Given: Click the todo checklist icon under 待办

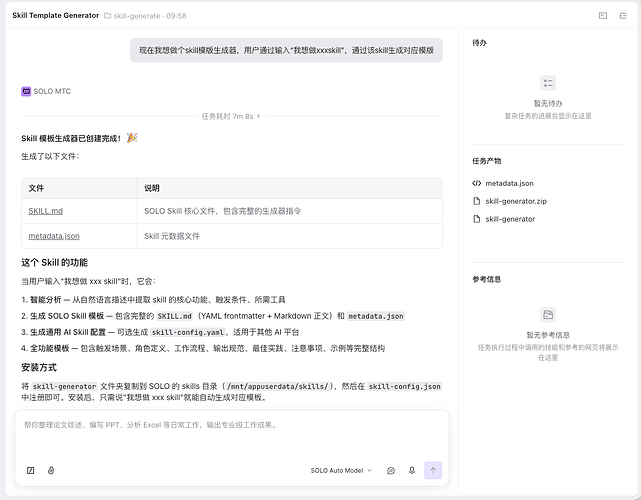Looking at the screenshot, I should (548, 83).
